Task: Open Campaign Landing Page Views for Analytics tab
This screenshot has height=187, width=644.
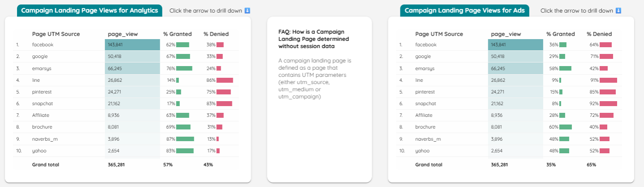Action: coord(90,10)
